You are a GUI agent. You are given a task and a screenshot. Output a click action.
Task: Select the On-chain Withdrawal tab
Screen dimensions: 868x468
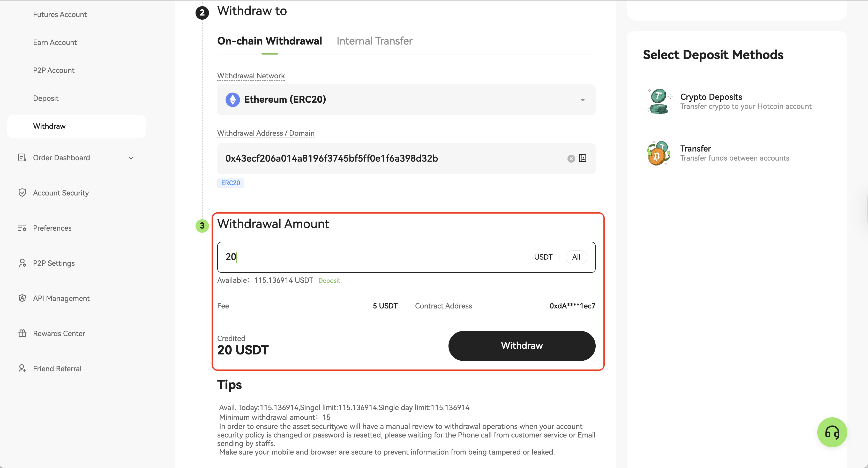(270, 41)
